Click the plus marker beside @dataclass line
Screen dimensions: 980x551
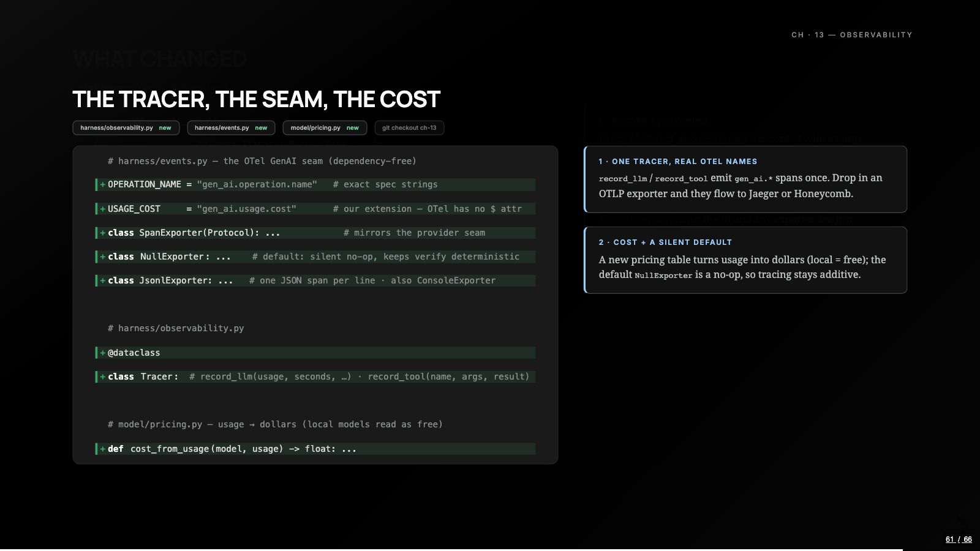(x=103, y=353)
